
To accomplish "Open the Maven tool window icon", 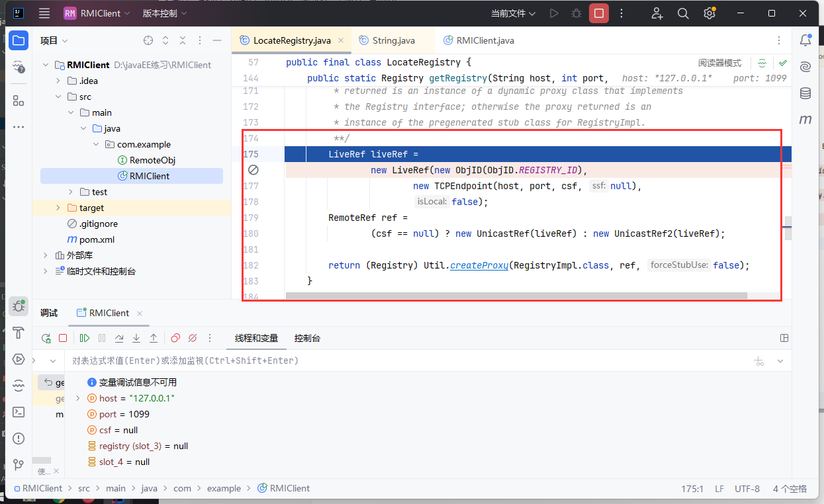I will coord(805,120).
